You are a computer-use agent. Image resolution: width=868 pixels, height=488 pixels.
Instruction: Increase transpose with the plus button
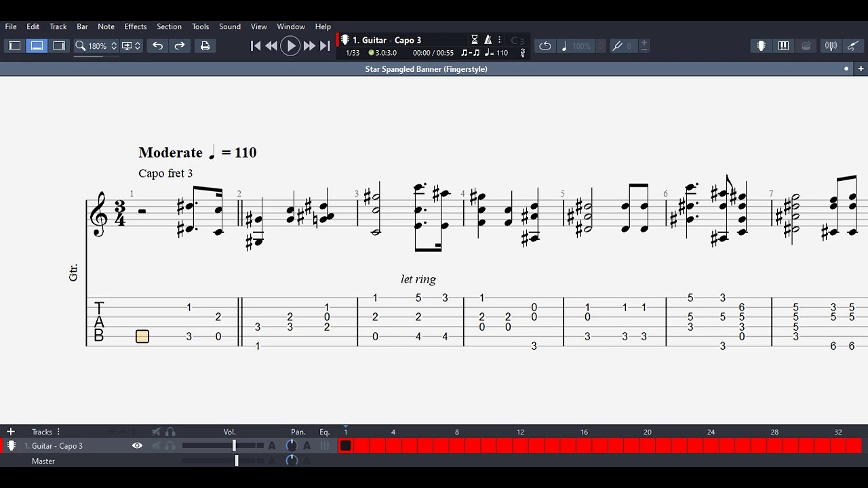point(644,42)
